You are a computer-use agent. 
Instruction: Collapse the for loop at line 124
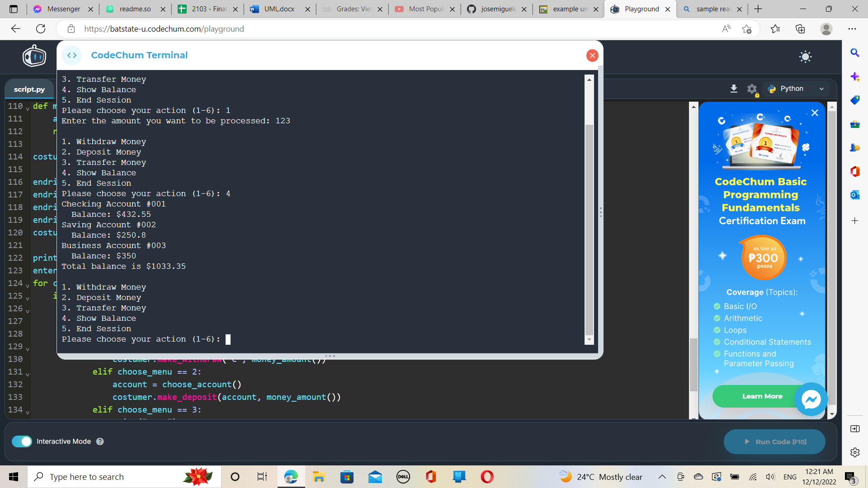pyautogui.click(x=27, y=285)
